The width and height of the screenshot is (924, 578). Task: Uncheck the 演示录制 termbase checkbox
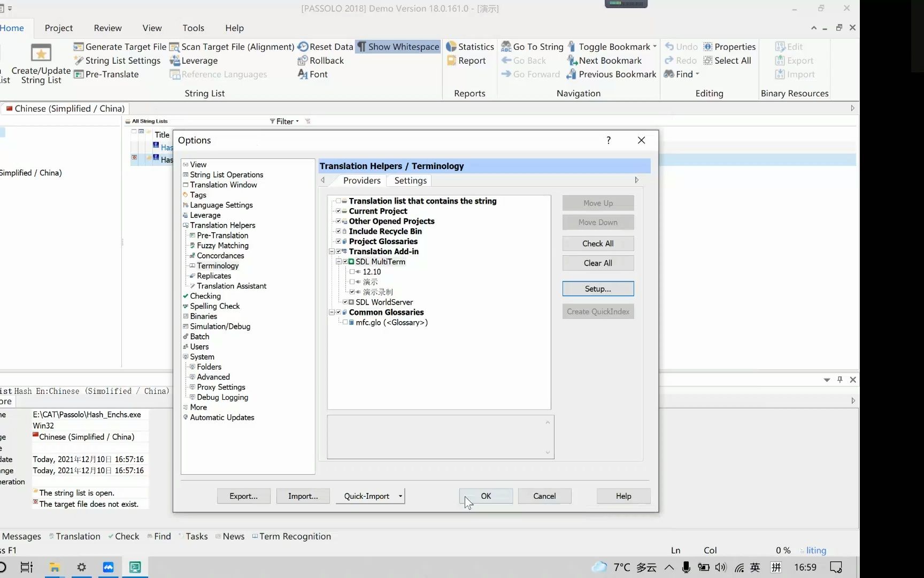click(352, 292)
